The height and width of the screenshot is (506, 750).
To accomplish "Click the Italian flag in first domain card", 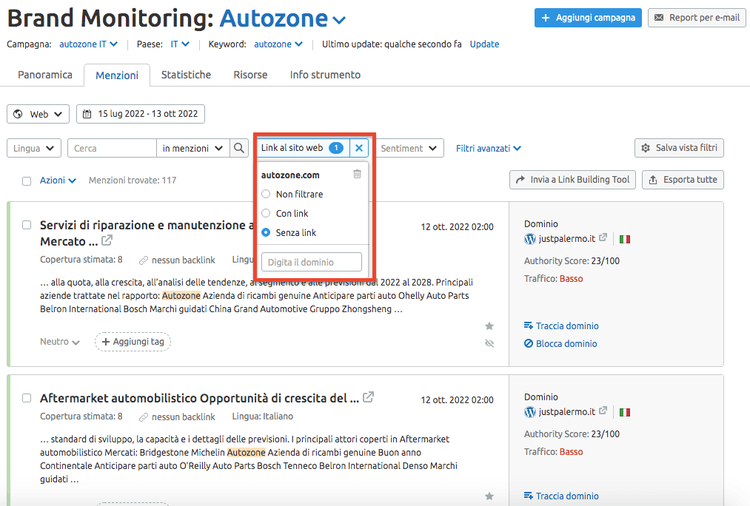I will coord(624,239).
